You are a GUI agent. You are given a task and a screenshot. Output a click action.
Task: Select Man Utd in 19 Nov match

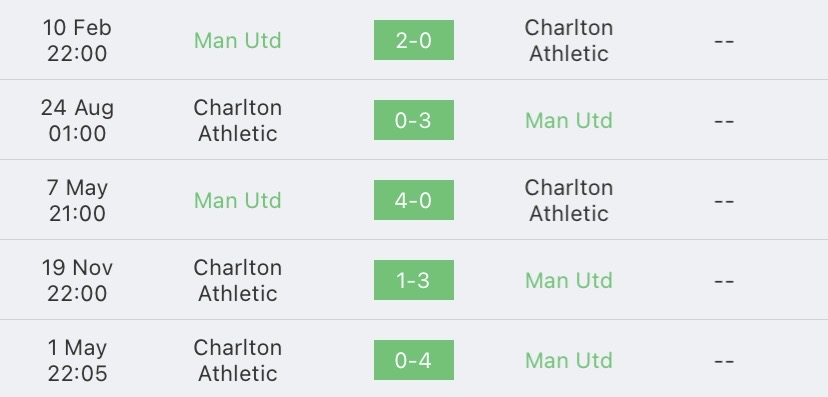(569, 280)
